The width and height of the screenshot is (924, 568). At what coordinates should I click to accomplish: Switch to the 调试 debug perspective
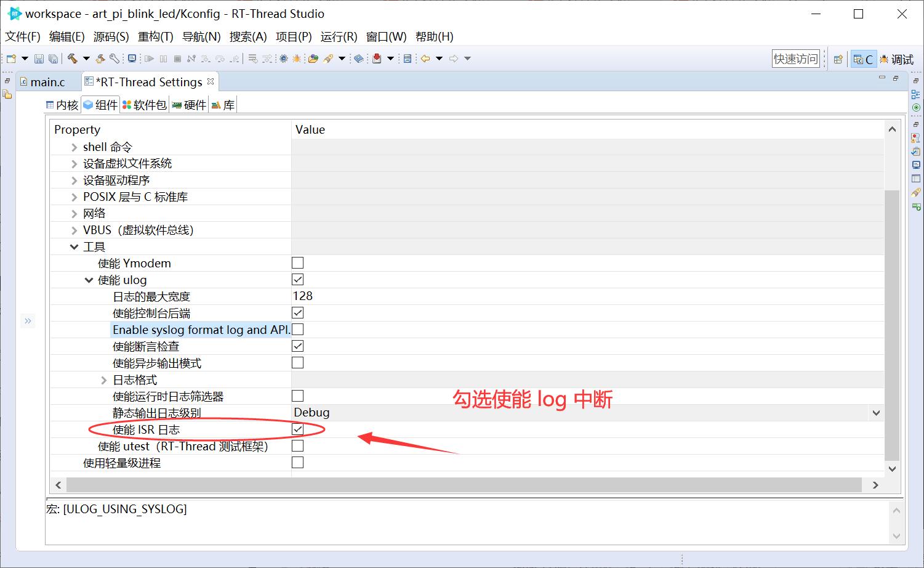point(897,59)
